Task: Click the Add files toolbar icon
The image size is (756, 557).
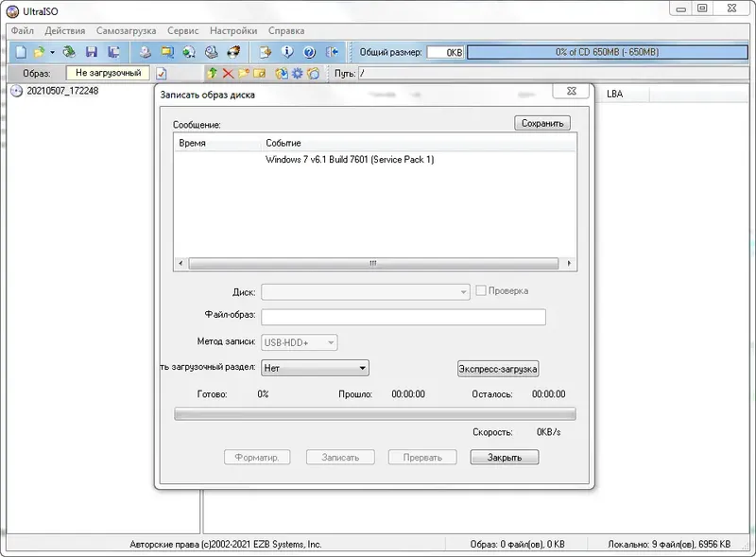Action: point(266,52)
